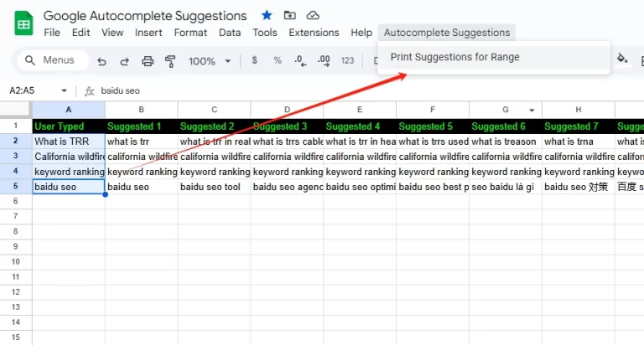Select the what is trna cell
Screen dimensions: 644x345
(x=579, y=142)
